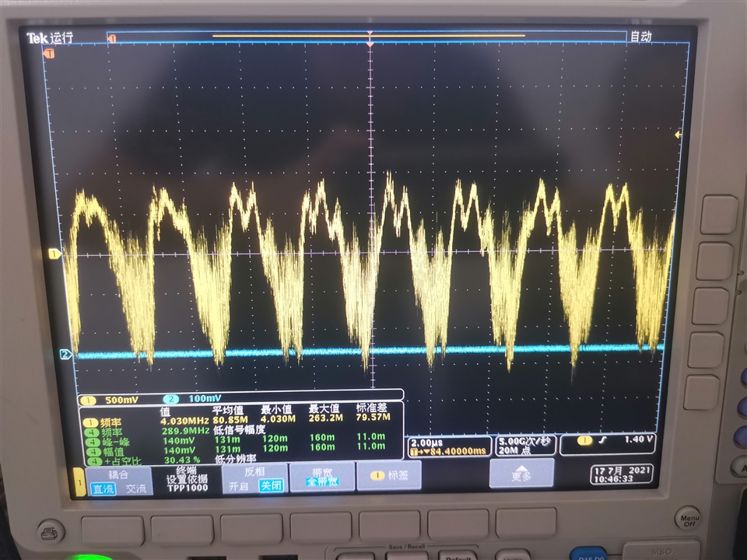Open the 更多 more menu
This screenshot has width=747, height=560.
click(x=521, y=474)
